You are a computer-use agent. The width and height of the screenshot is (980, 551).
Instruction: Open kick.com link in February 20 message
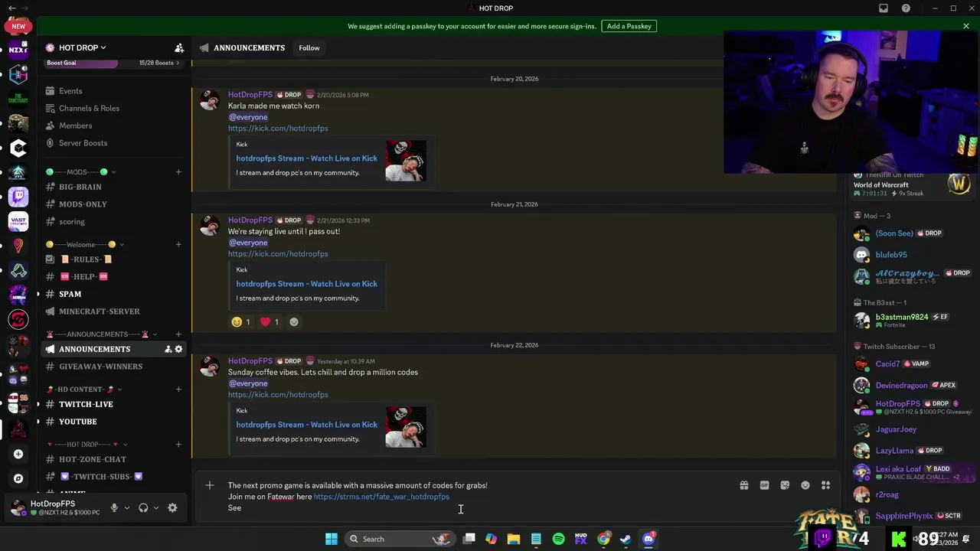point(278,129)
